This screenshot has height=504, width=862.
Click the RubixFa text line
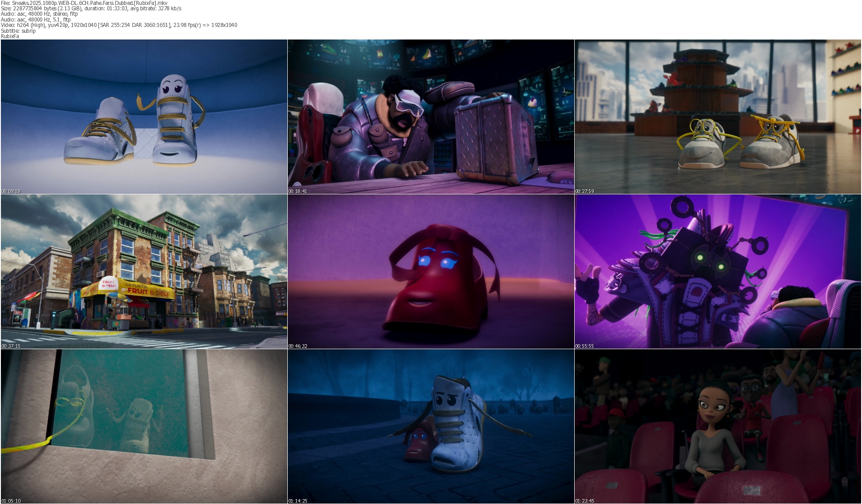pyautogui.click(x=10, y=36)
